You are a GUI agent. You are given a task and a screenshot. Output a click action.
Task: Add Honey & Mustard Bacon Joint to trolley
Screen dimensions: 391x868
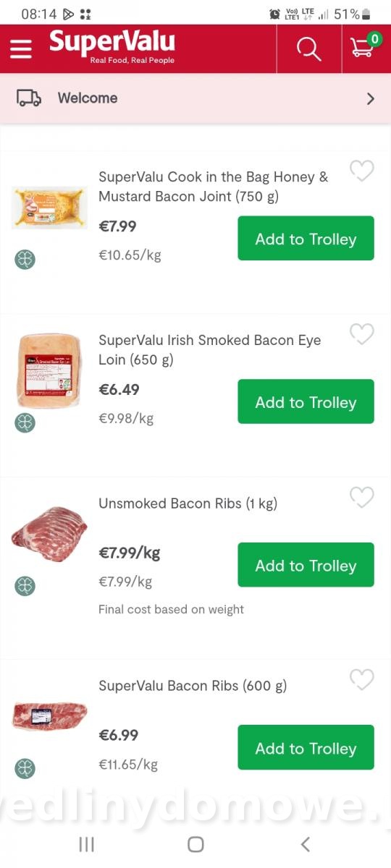coord(306,239)
